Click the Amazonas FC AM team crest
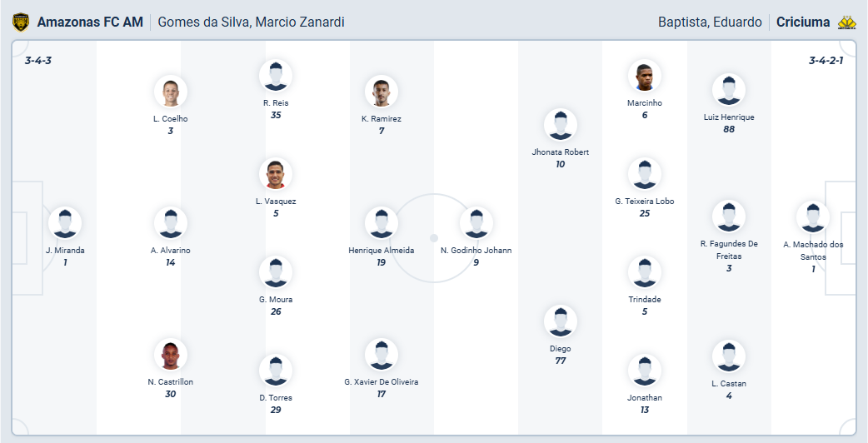Screen dimensions: 868x443 20,22
